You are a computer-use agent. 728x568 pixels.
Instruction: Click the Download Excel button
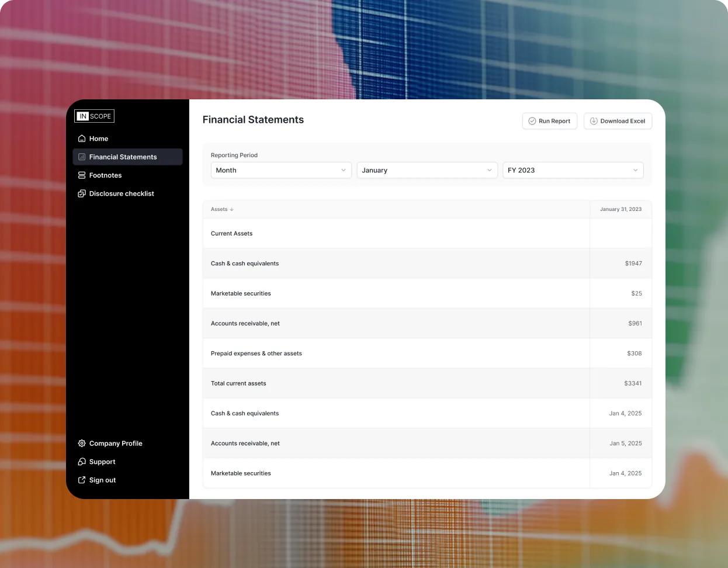618,121
